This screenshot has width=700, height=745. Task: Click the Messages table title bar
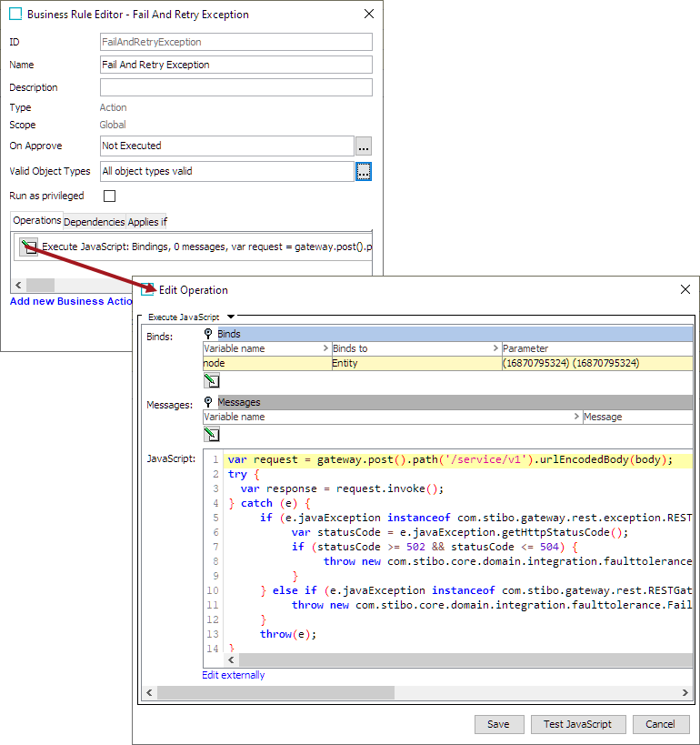pos(455,402)
